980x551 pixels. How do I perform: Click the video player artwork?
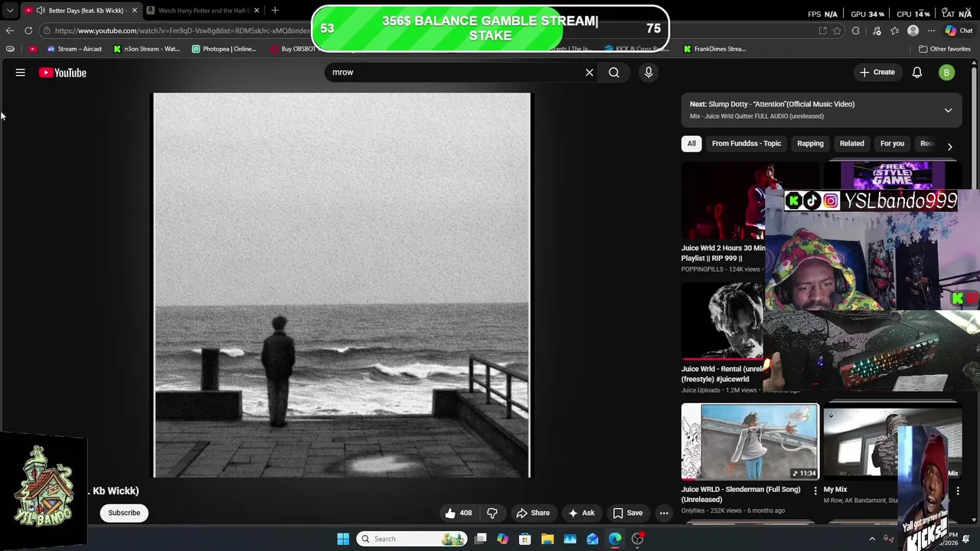click(x=341, y=285)
